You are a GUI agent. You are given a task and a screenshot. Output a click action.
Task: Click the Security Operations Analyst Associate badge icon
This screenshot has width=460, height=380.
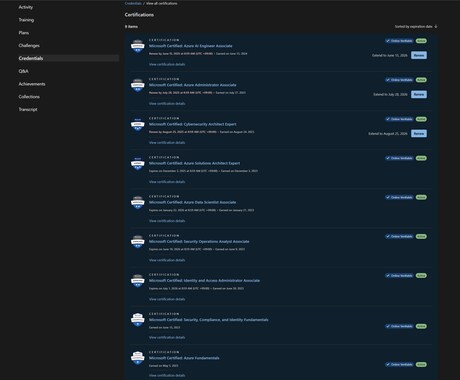pyautogui.click(x=138, y=242)
